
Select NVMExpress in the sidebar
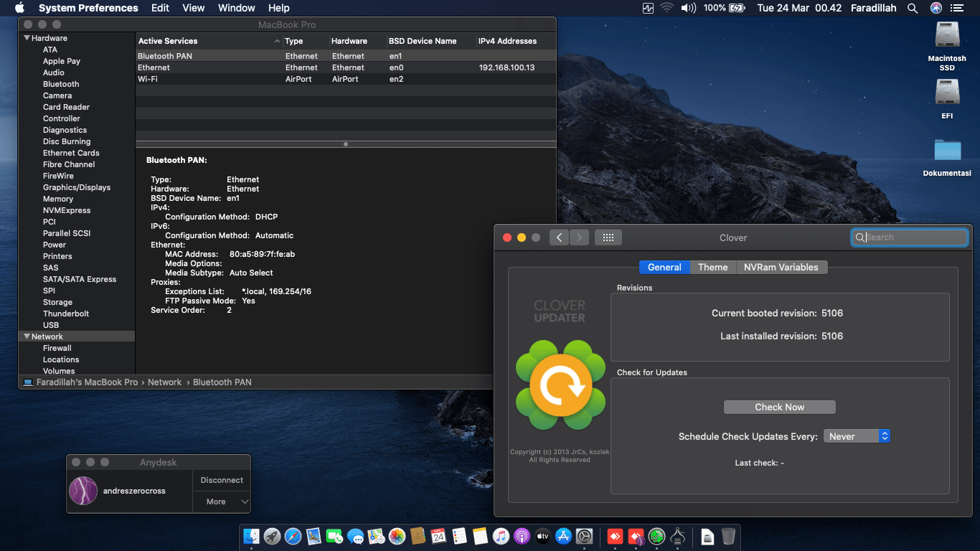[67, 210]
